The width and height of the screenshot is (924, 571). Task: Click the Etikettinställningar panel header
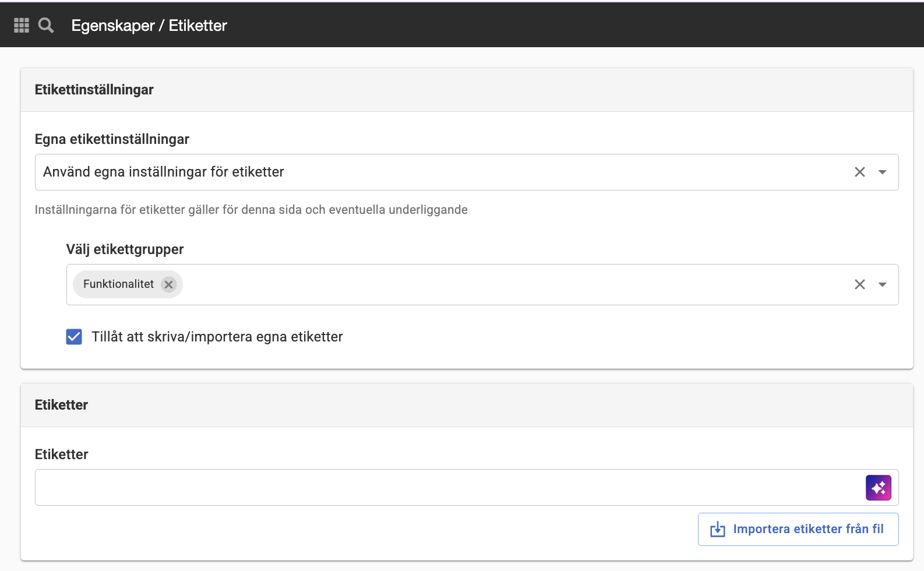[467, 90]
